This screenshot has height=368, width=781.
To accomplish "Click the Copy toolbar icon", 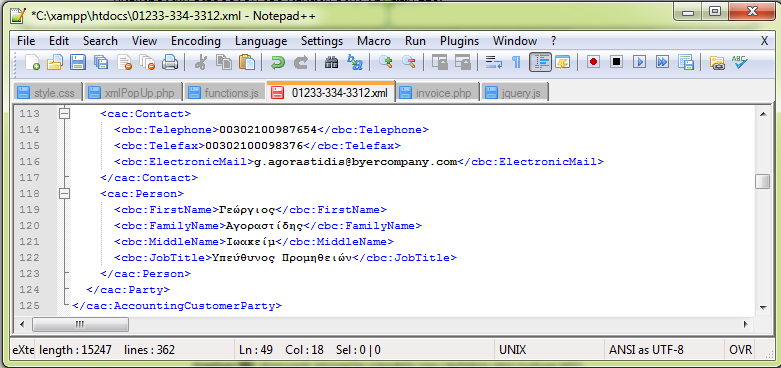I will click(x=224, y=62).
